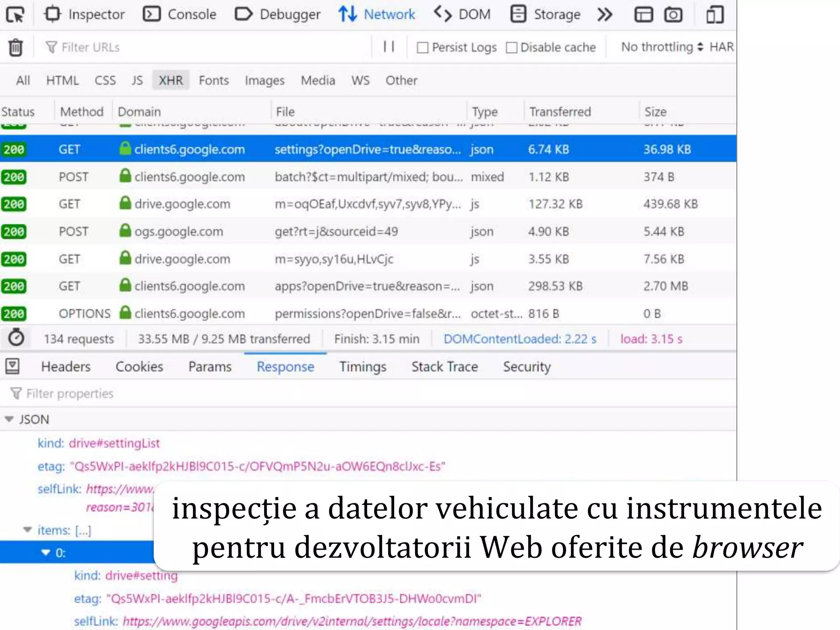Open the Stack Trace tab
840x630 pixels.
click(445, 366)
